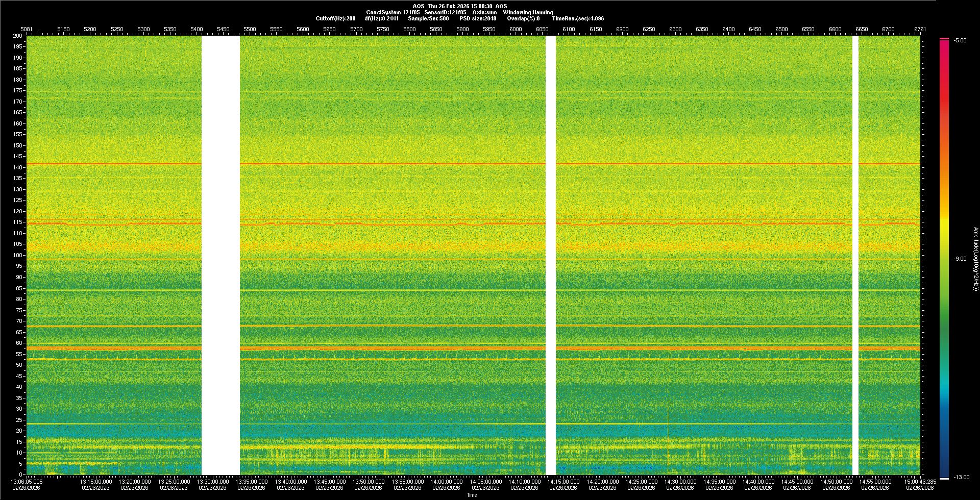
Task: Click the -9.00 label on the colorbar
Action: point(960,259)
